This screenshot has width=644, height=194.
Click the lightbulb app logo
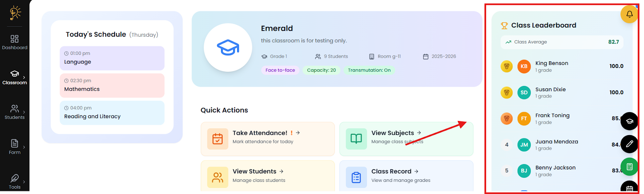pyautogui.click(x=15, y=13)
